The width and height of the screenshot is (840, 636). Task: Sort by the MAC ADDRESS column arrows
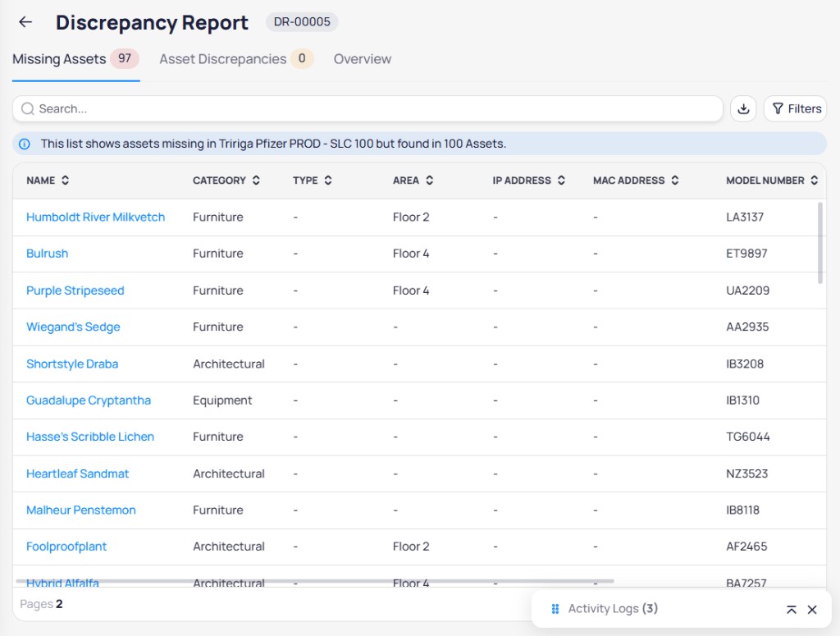[x=674, y=180]
